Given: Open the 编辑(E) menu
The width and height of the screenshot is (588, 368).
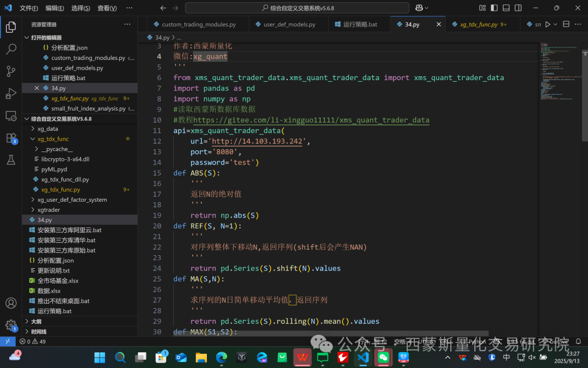Looking at the screenshot, I should tap(55, 8).
